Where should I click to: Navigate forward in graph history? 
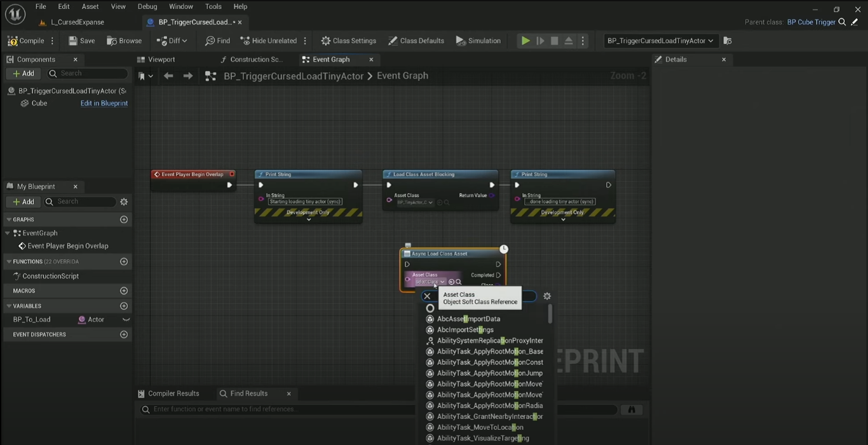point(188,76)
